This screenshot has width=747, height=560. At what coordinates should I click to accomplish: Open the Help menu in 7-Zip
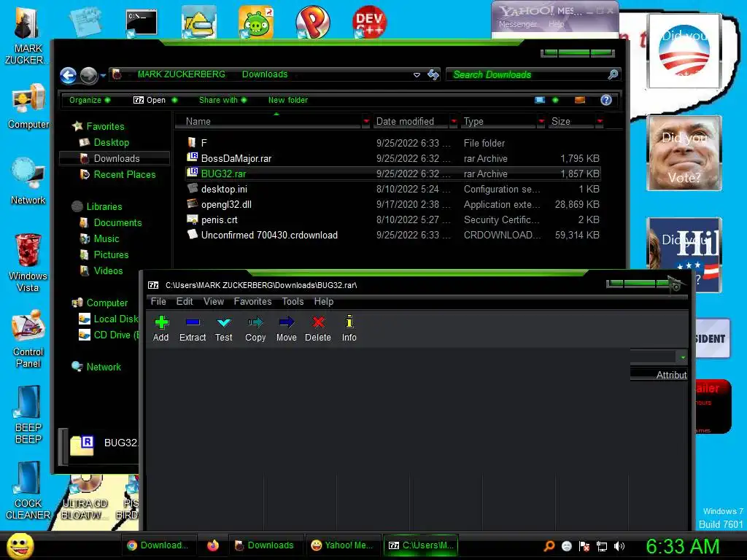[323, 301]
